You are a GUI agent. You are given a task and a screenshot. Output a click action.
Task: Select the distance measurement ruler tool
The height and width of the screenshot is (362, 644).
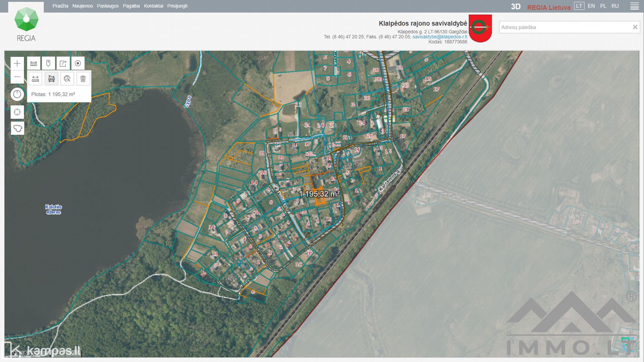point(35,79)
